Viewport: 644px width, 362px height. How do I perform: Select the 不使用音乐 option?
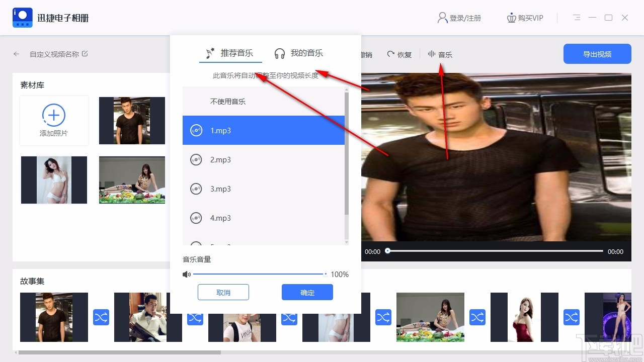263,102
